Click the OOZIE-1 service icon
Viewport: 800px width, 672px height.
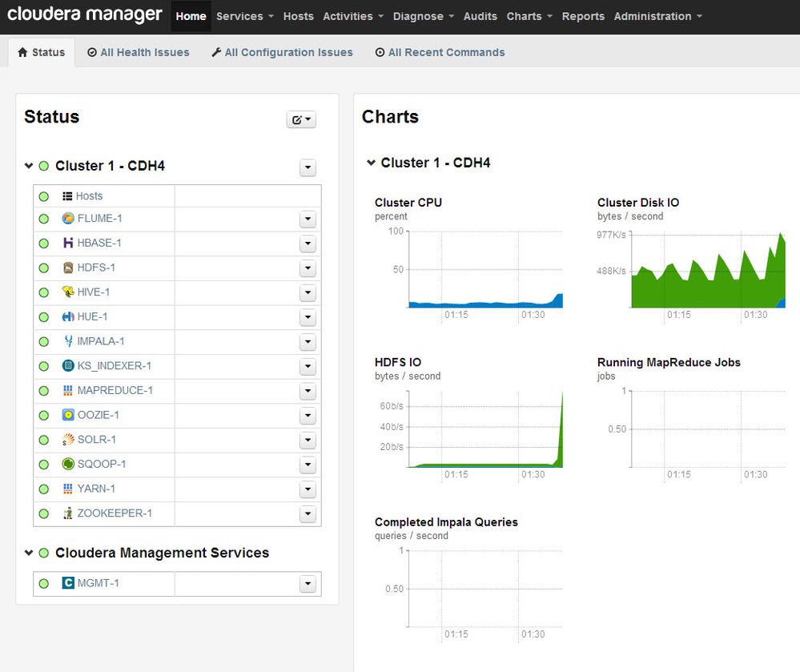pos(68,416)
